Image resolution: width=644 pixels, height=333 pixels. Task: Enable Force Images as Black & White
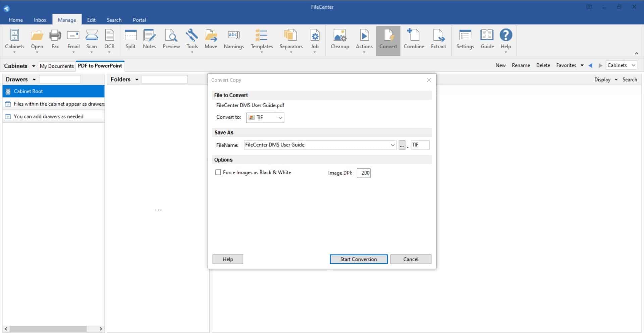(x=218, y=172)
